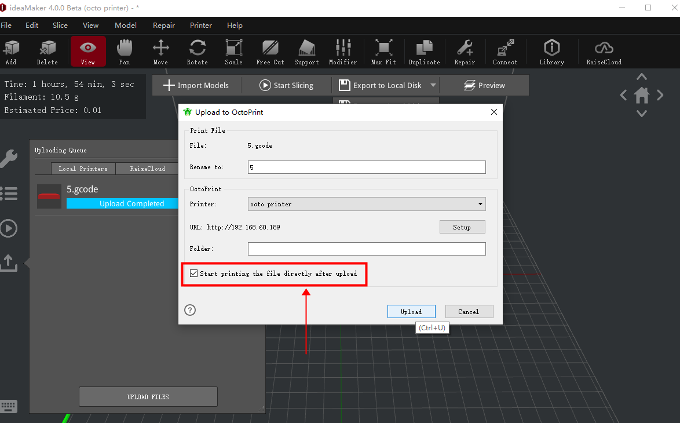Click the Max Fit tool
The height and width of the screenshot is (424, 680).
point(384,52)
